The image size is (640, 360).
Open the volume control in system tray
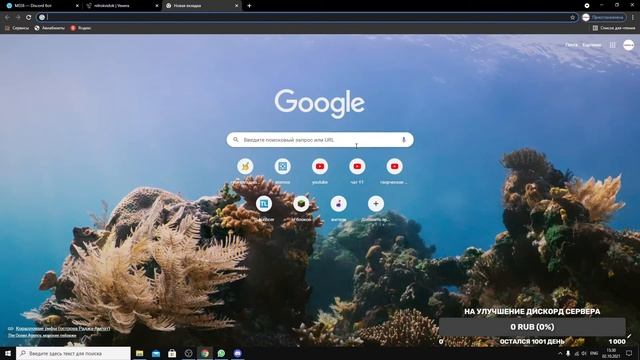click(584, 353)
